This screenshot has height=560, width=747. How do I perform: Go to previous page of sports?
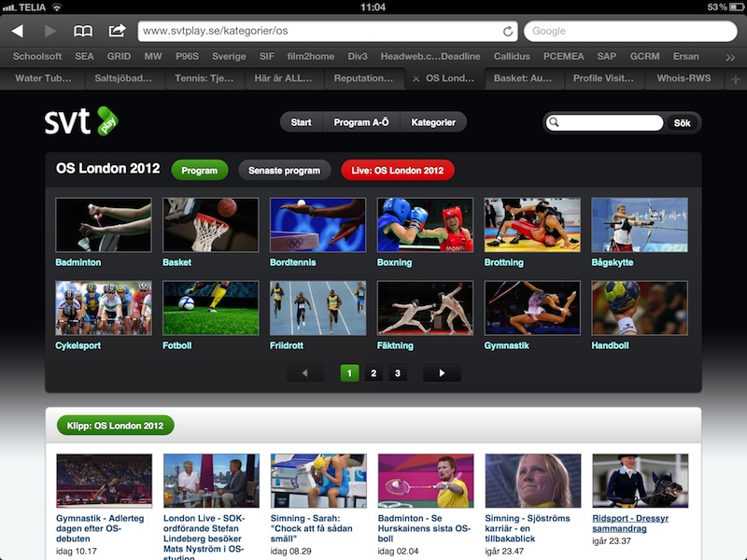305,372
